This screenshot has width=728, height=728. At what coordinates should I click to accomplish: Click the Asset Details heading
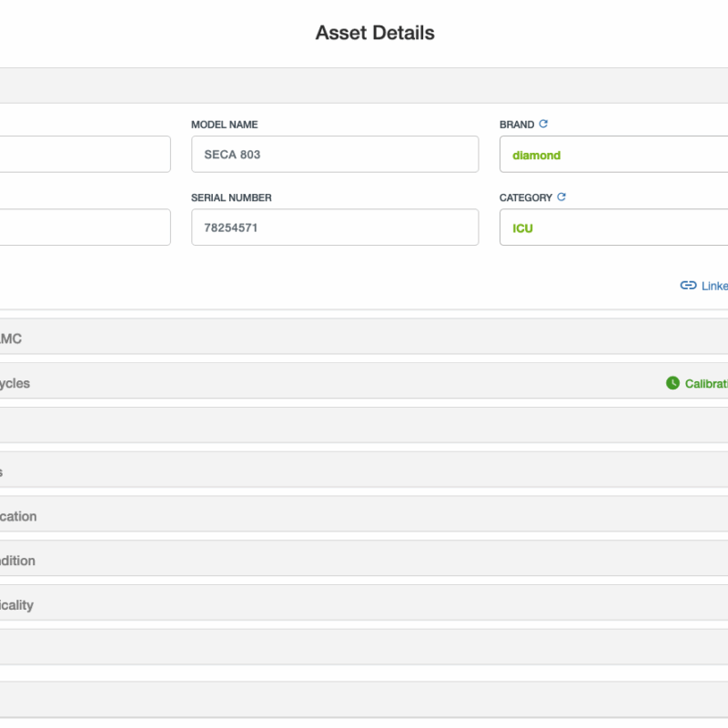(x=375, y=33)
